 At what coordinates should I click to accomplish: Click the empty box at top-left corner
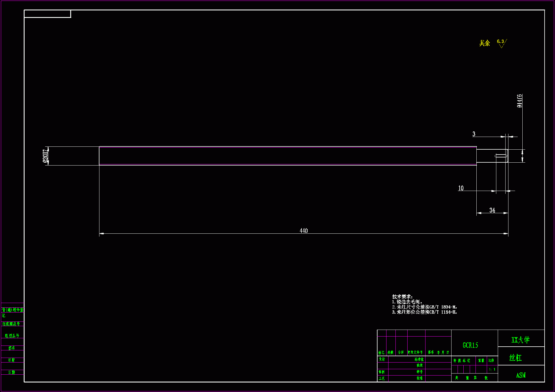(x=47, y=14)
